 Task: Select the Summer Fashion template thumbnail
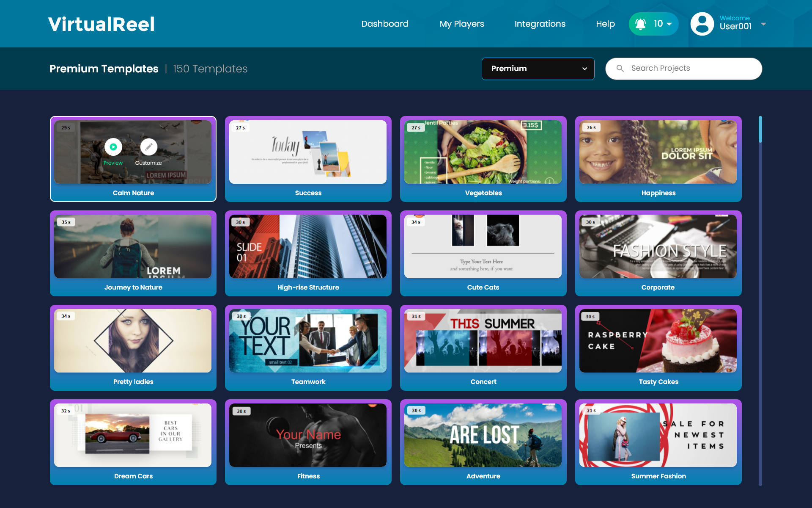pyautogui.click(x=658, y=435)
